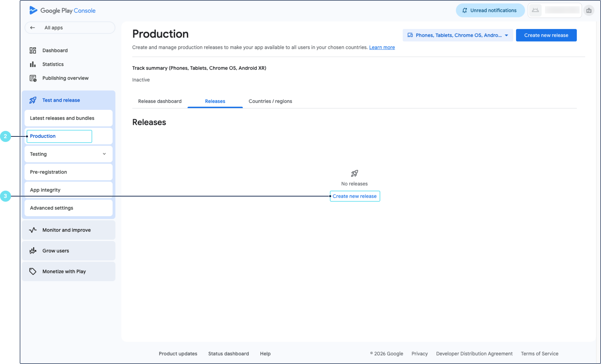Image resolution: width=601 pixels, height=364 pixels.
Task: Open Latest releases and bundles
Action: click(68, 118)
